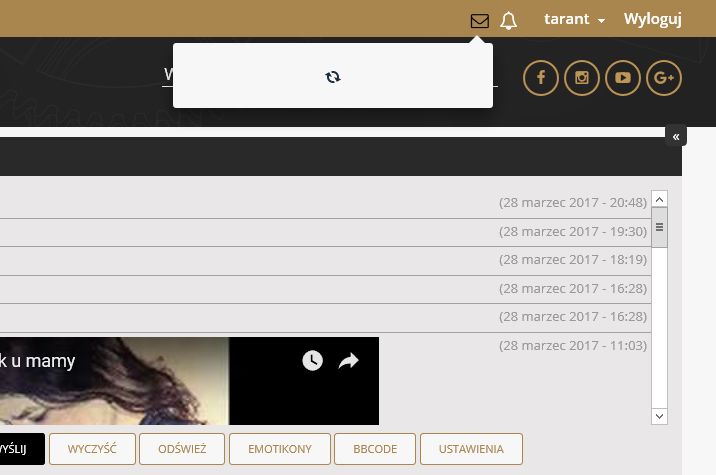Click the Watch Later clock icon on video
This screenshot has width=716, height=475.
(x=312, y=361)
